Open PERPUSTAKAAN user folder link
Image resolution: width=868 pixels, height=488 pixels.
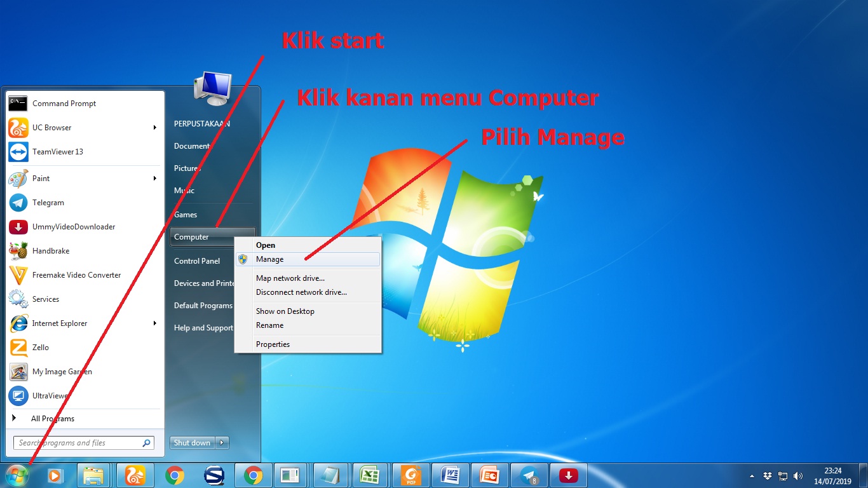coord(202,124)
